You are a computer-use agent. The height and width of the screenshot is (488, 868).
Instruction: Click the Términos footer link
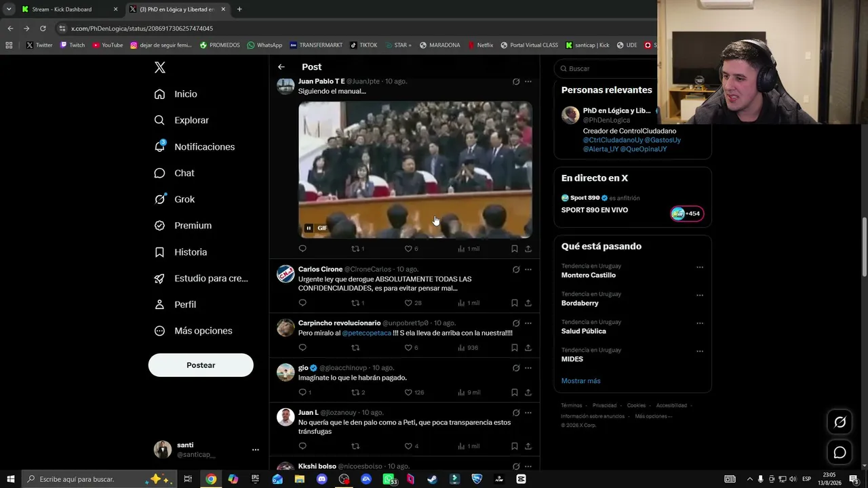tap(572, 405)
